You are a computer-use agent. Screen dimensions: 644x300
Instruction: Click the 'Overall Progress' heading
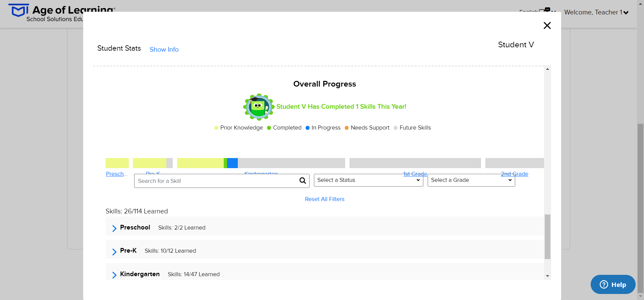pos(325,84)
